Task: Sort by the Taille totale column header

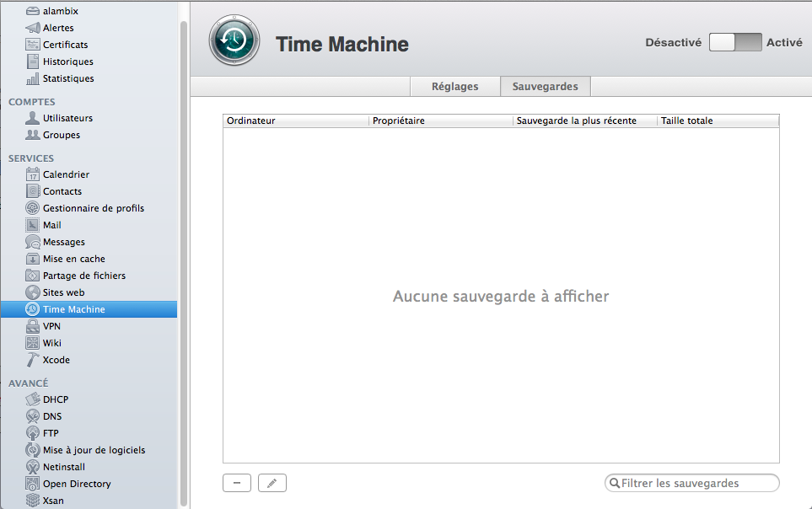Action: [x=717, y=121]
